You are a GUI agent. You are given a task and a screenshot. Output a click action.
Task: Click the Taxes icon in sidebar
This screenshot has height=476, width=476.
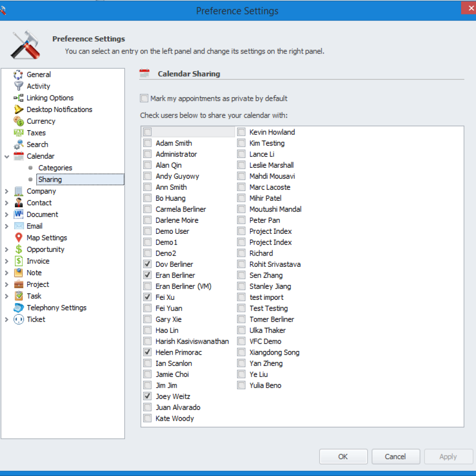pyautogui.click(x=19, y=133)
